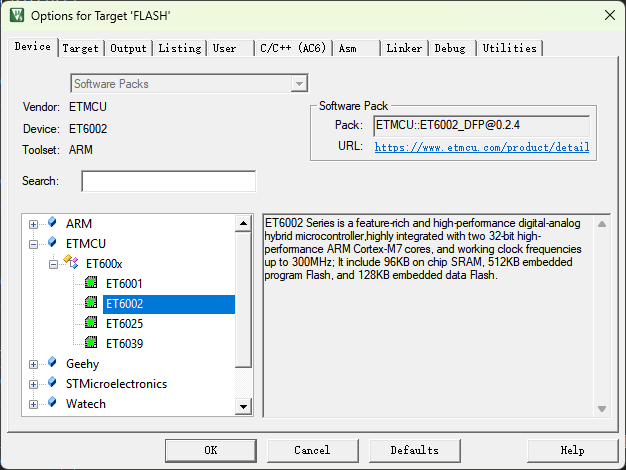Click device tree scroll up arrow
This screenshot has height=470, width=626.
click(x=243, y=223)
